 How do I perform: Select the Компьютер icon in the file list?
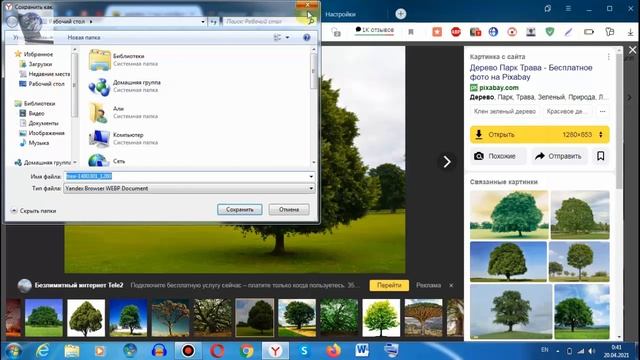click(99, 138)
